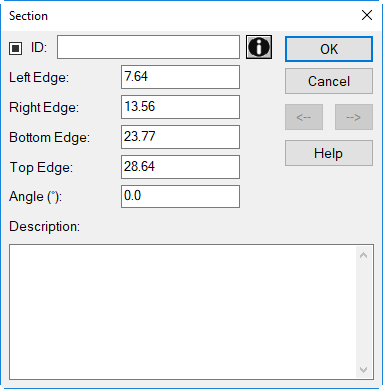Click the Description scrollbar down arrow
The width and height of the screenshot is (383, 389).
tap(364, 370)
